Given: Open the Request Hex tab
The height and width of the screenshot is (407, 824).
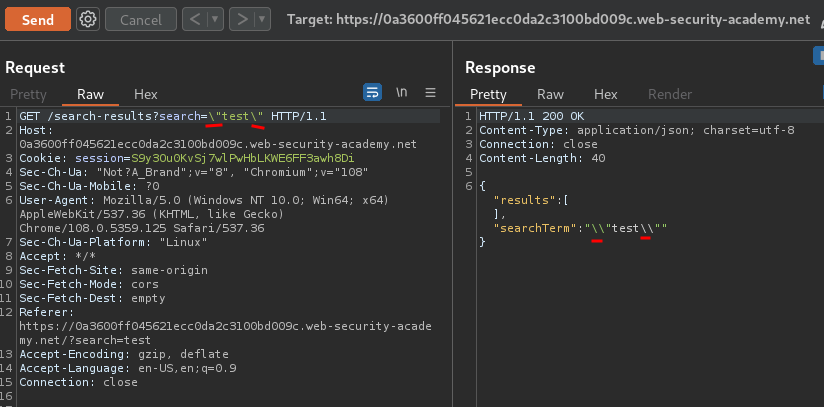Looking at the screenshot, I should tap(146, 94).
